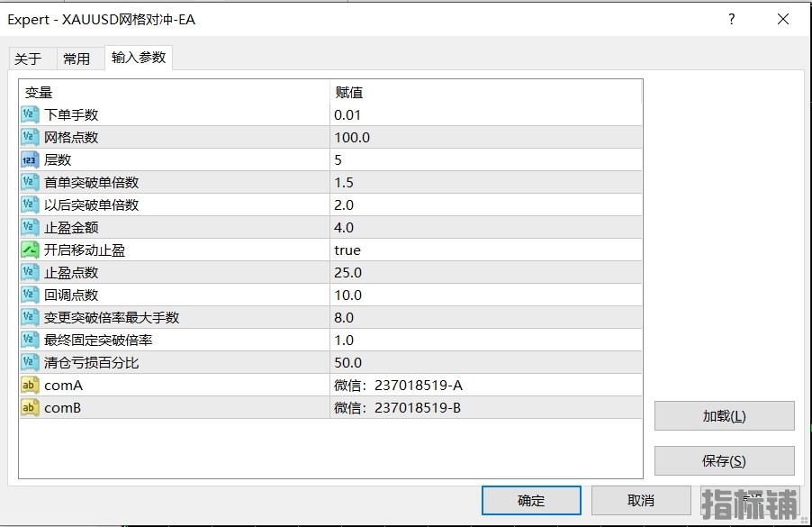Confirm with the 确定 button
The width and height of the screenshot is (812, 527).
pos(531,501)
